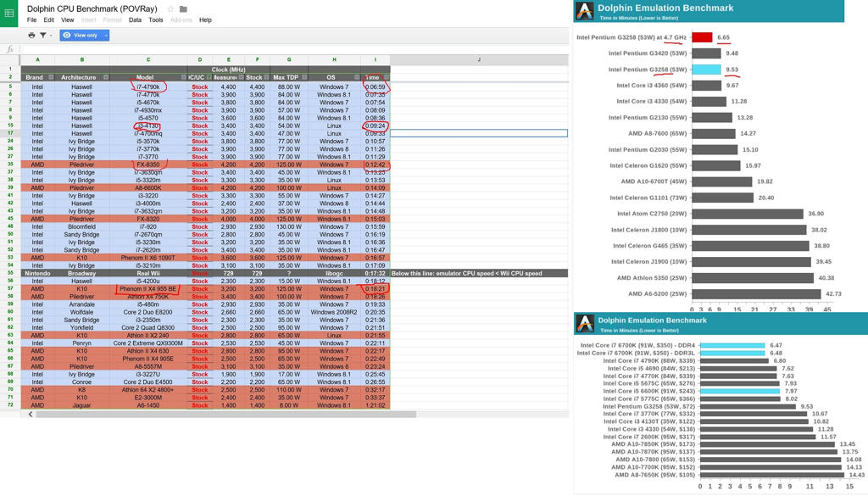Screen dimensions: 868x496
Task: Select the Yorkfield architecture cell
Action: 82,328
